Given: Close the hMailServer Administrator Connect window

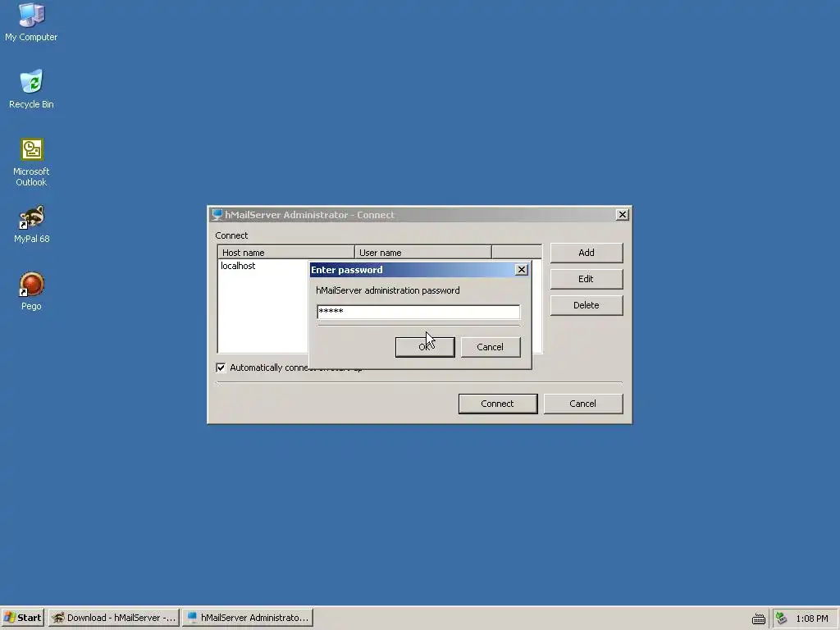Looking at the screenshot, I should click(x=622, y=215).
